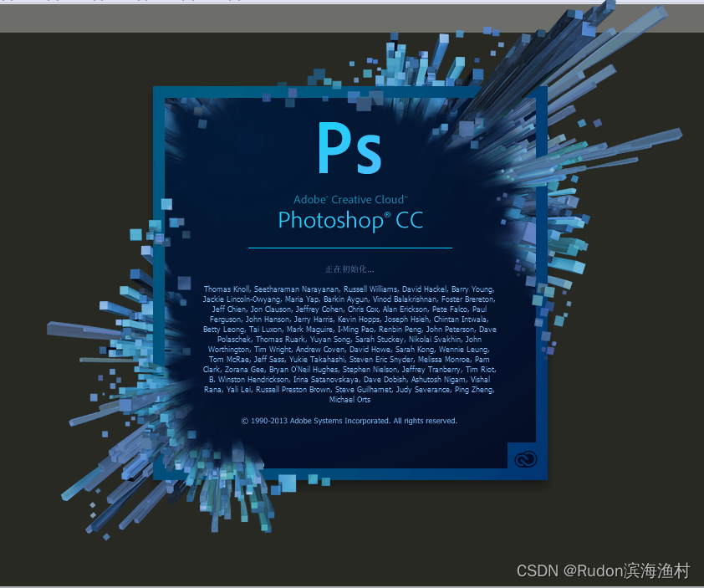Click the name "Tom McRae" in credits
The height and width of the screenshot is (588, 704).
(x=229, y=360)
